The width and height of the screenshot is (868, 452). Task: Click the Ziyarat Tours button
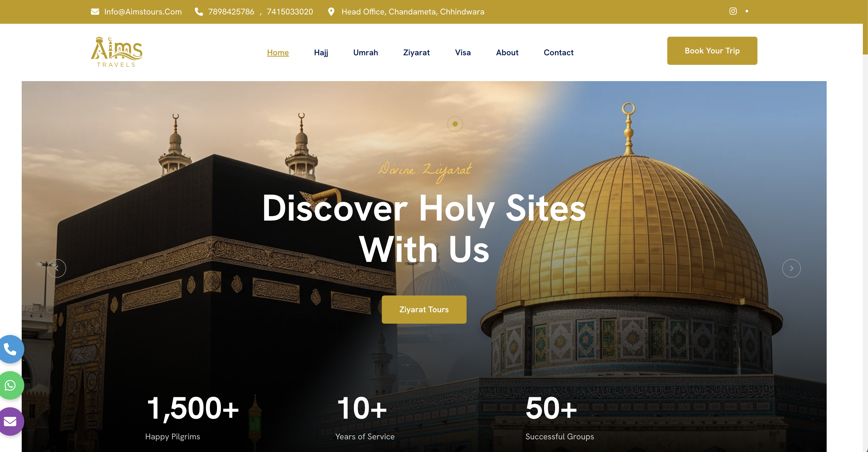click(424, 309)
